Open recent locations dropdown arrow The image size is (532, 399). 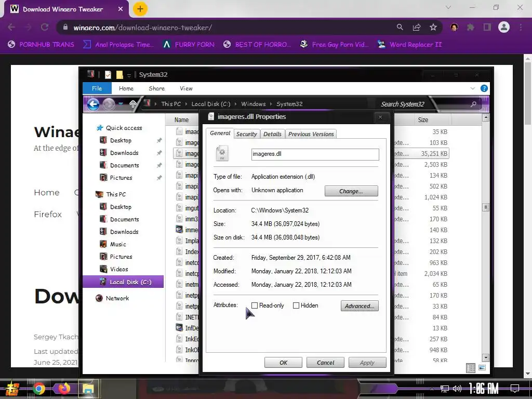pos(121,104)
